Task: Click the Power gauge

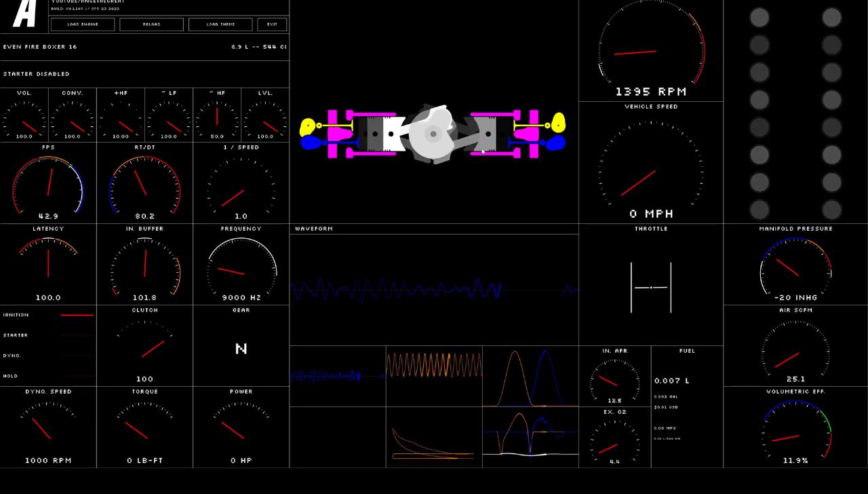Action: [x=241, y=427]
